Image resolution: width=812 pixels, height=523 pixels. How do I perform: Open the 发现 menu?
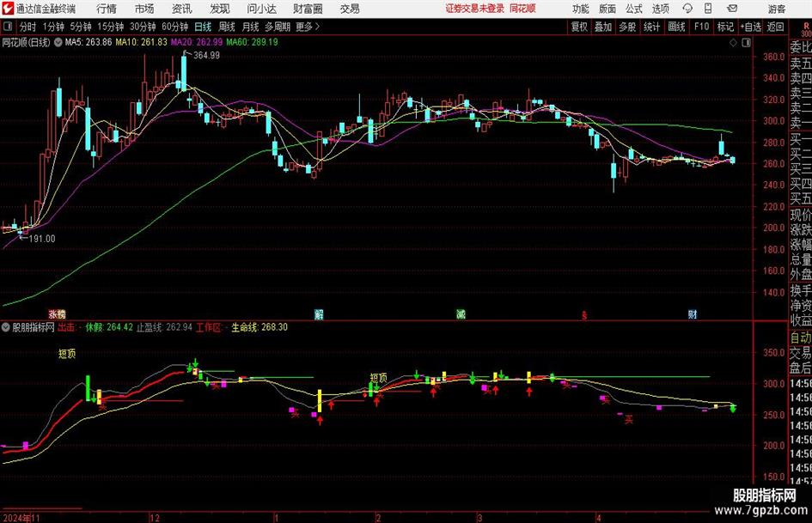[220, 9]
